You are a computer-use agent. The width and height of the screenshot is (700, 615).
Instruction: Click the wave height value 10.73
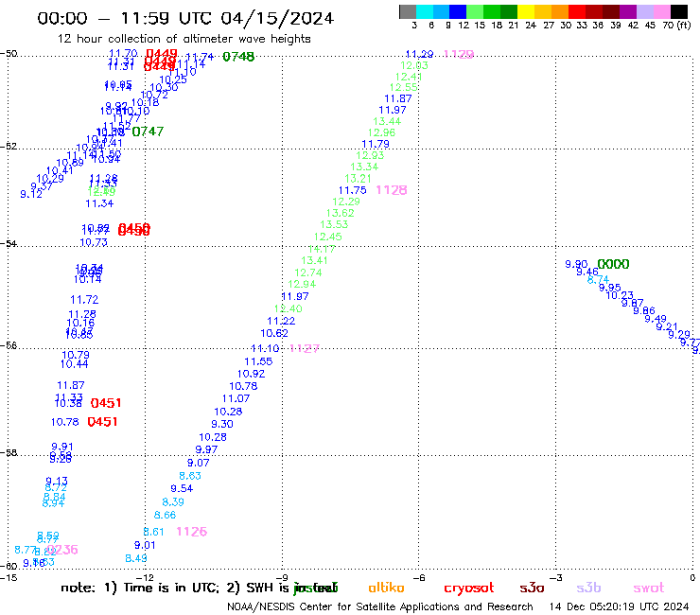coord(94,242)
